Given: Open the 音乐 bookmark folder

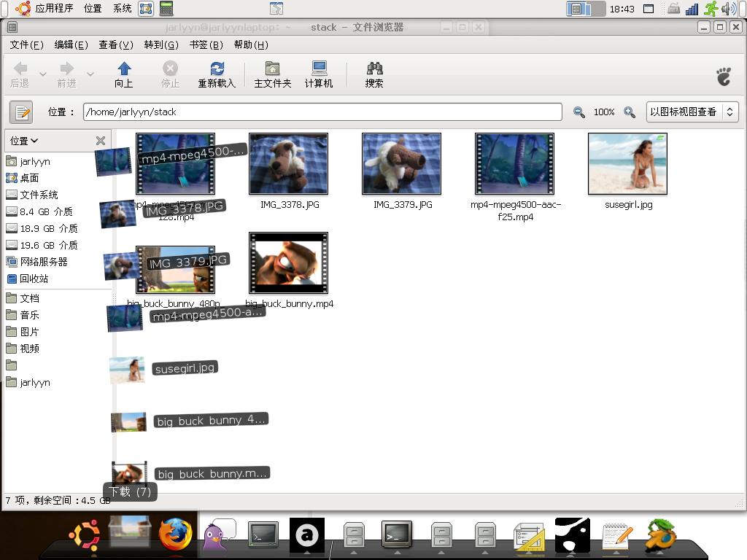Looking at the screenshot, I should click(x=23, y=315).
